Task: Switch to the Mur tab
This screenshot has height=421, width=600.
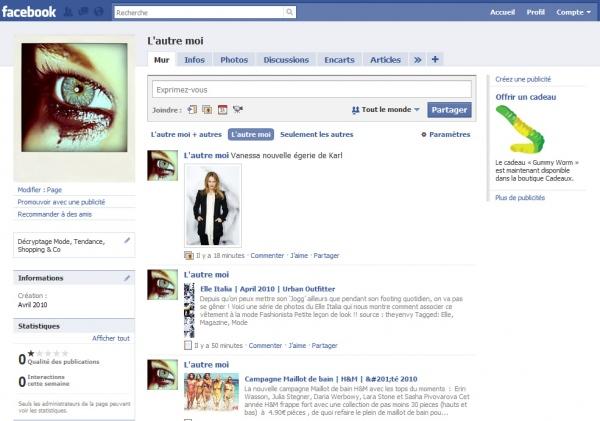Action: 161,60
